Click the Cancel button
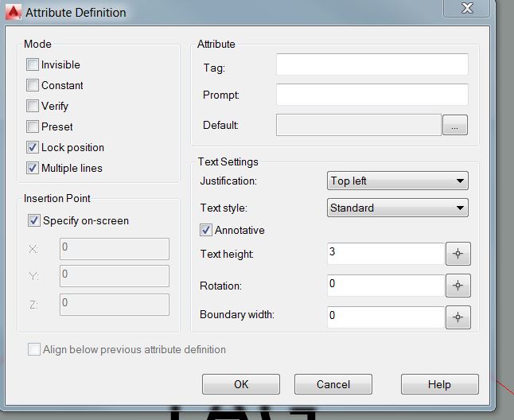 (x=333, y=384)
